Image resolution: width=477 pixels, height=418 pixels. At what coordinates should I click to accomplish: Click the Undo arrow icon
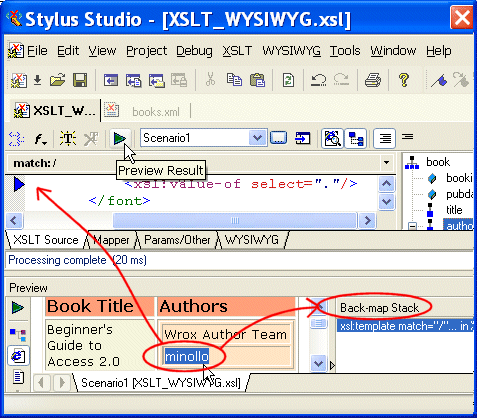pyautogui.click(x=318, y=80)
